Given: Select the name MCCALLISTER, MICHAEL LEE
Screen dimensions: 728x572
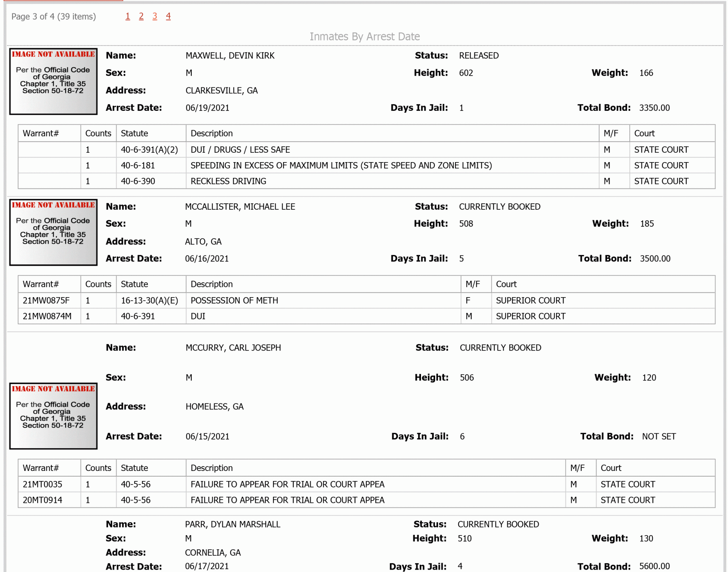Looking at the screenshot, I should pos(240,207).
